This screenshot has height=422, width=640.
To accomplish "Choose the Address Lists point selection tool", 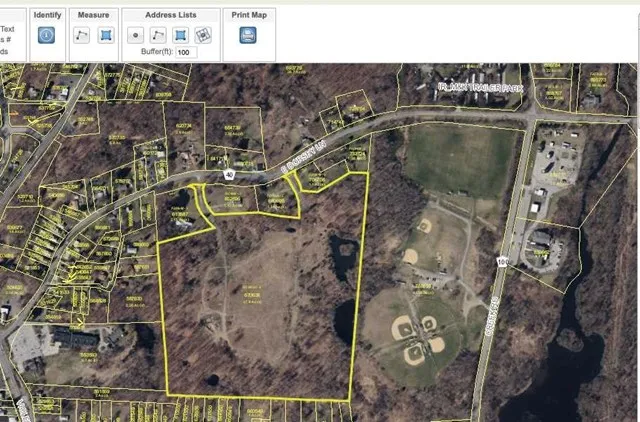I will coord(136,35).
